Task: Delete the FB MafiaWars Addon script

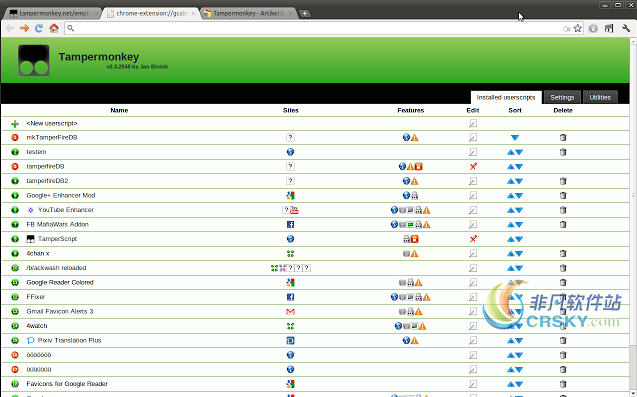Action: (x=563, y=224)
